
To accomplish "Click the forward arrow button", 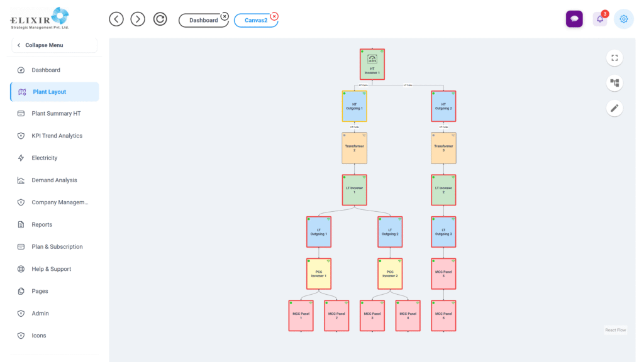I will 138,19.
